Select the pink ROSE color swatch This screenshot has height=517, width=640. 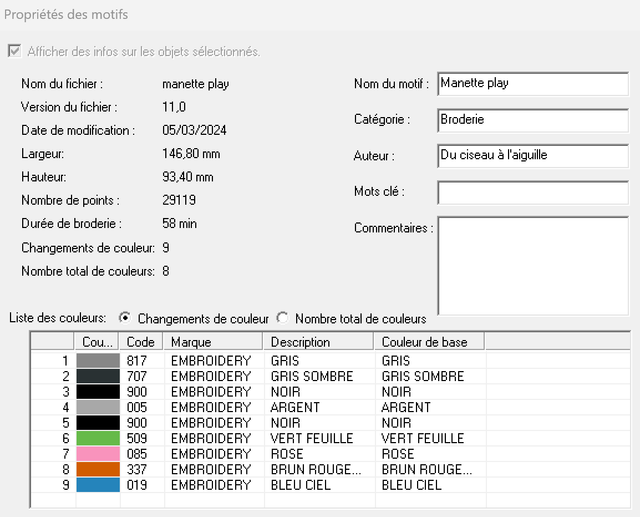[x=98, y=454]
